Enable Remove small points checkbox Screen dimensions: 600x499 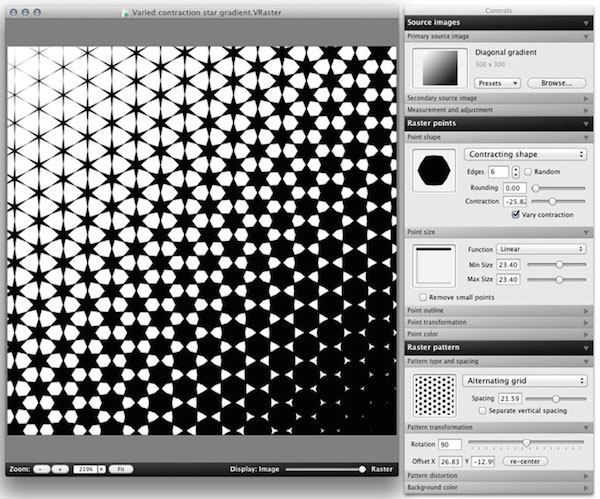423,297
